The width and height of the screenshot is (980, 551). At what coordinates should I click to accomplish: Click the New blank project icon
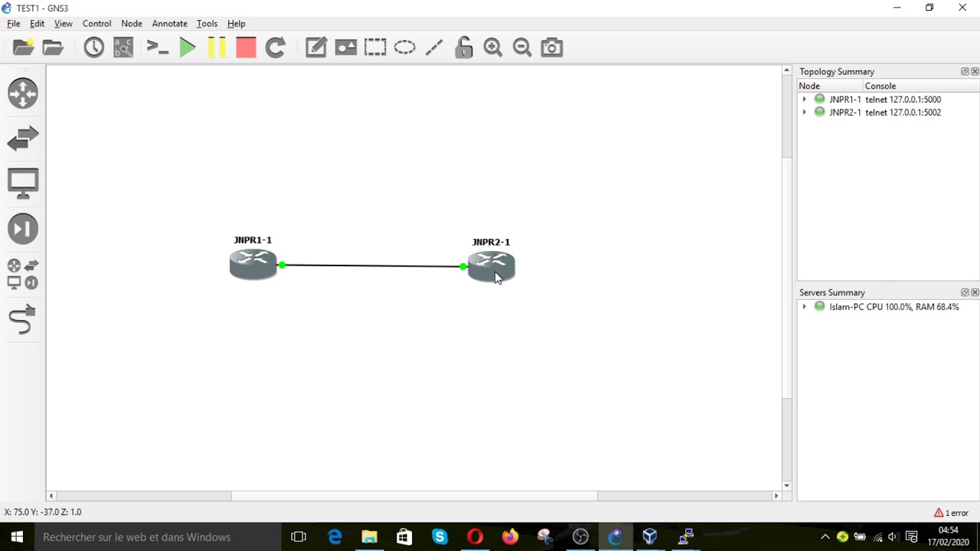pyautogui.click(x=24, y=47)
